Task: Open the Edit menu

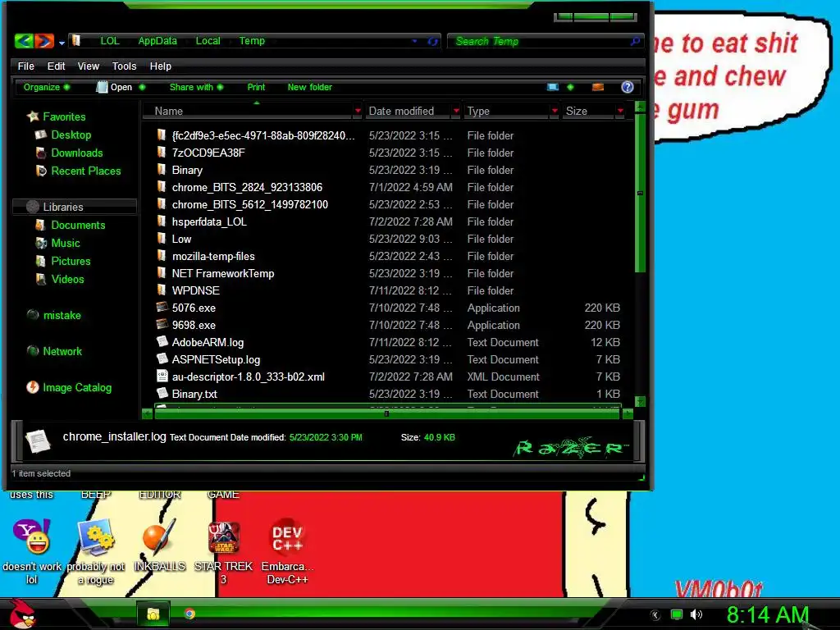Action: [x=56, y=66]
